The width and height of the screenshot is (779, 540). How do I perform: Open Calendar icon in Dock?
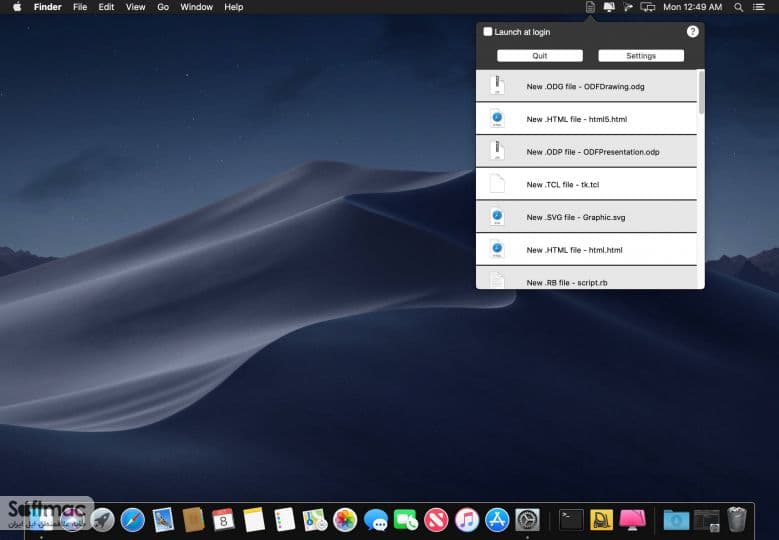click(224, 520)
